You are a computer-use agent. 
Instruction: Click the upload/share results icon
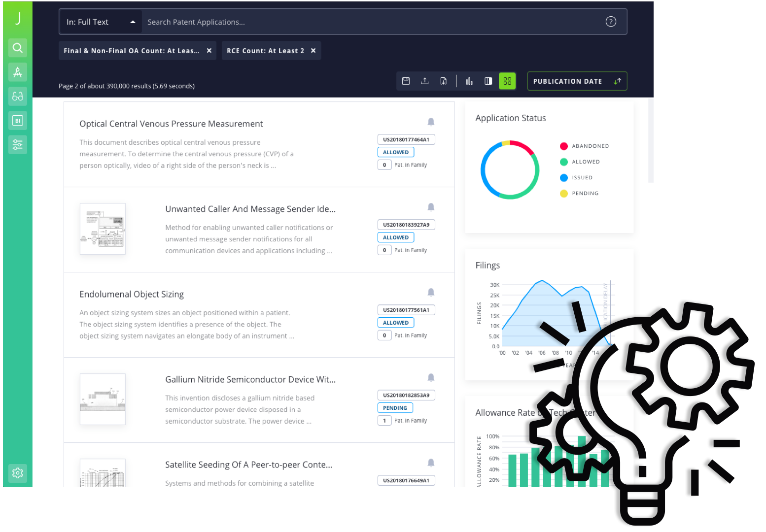(424, 81)
